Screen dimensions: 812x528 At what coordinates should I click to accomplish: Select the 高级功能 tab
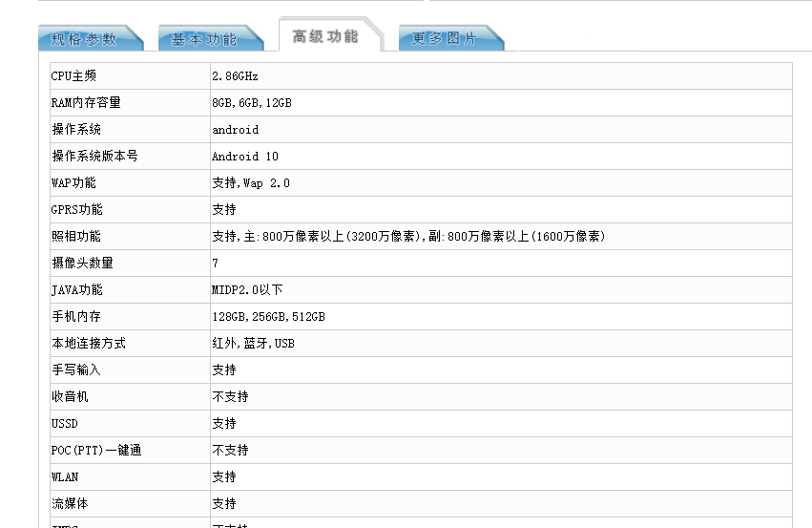(325, 36)
